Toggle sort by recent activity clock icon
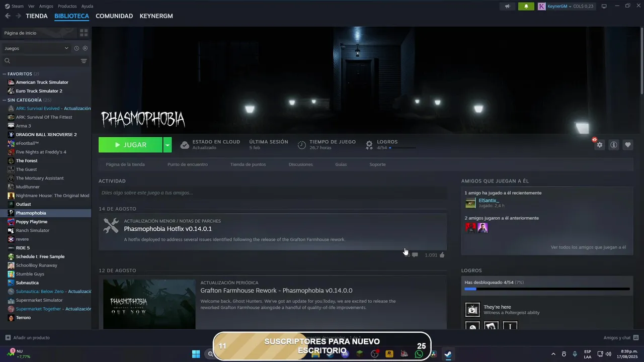Image resolution: width=644 pixels, height=362 pixels. coord(76,48)
